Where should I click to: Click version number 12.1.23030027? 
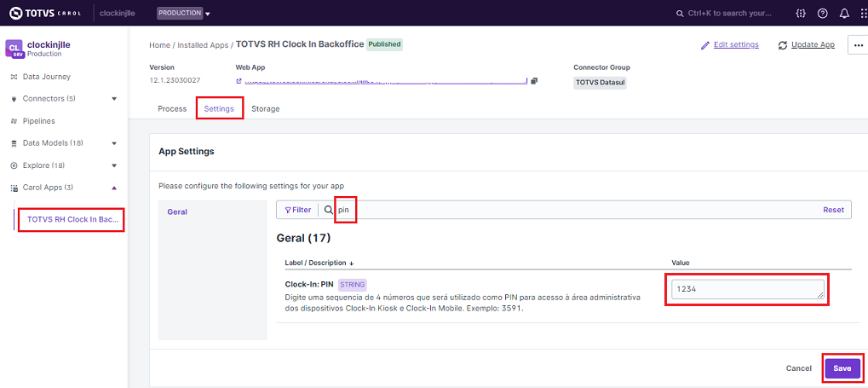tap(175, 80)
